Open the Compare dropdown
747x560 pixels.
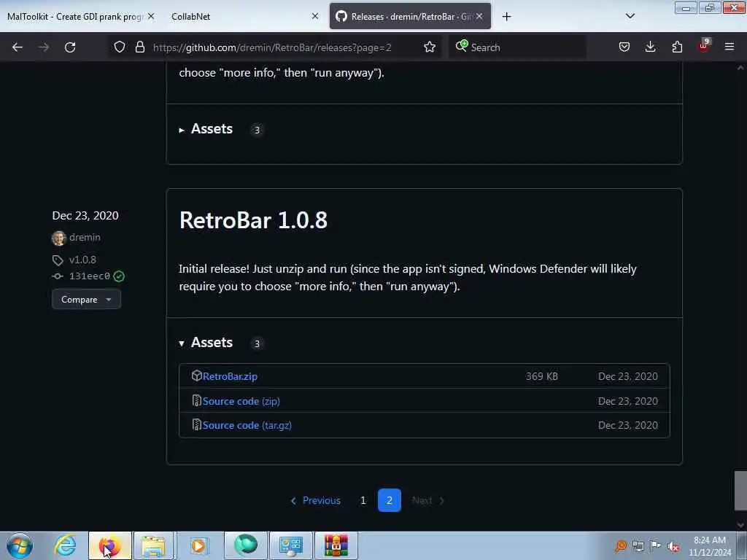click(86, 300)
